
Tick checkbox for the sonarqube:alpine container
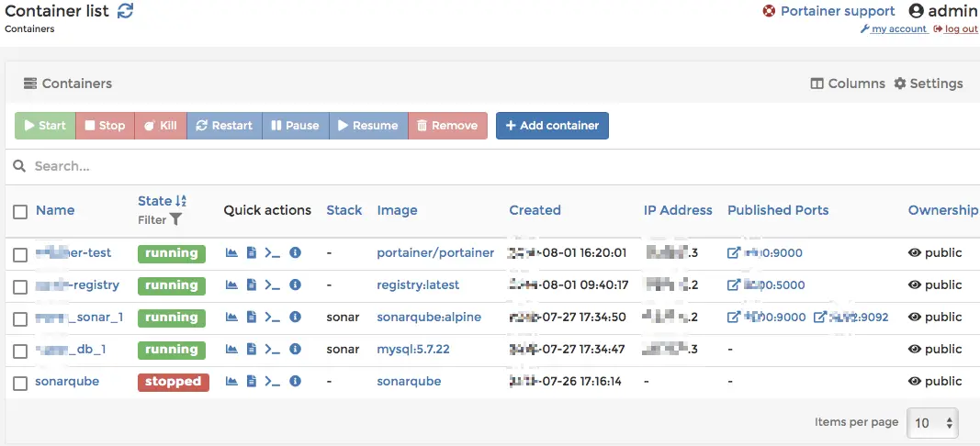20,318
